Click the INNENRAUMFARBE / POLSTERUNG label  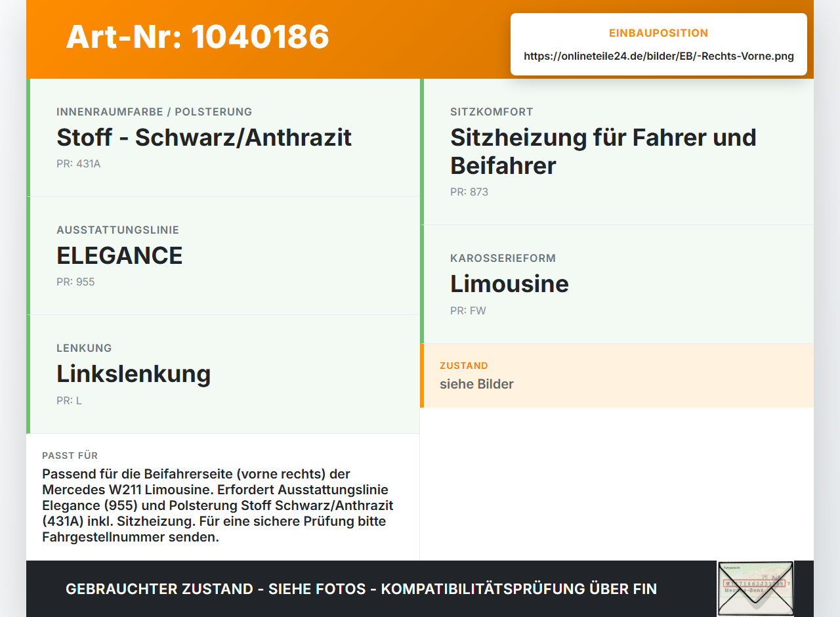[x=154, y=112]
